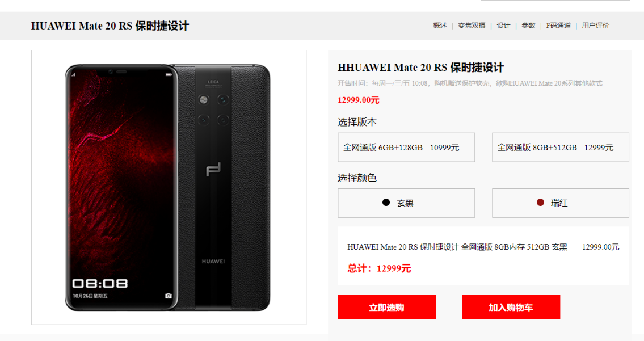Viewport: 644px width, 341px height.
Task: Open the F码通道 link
Action: coord(558,26)
